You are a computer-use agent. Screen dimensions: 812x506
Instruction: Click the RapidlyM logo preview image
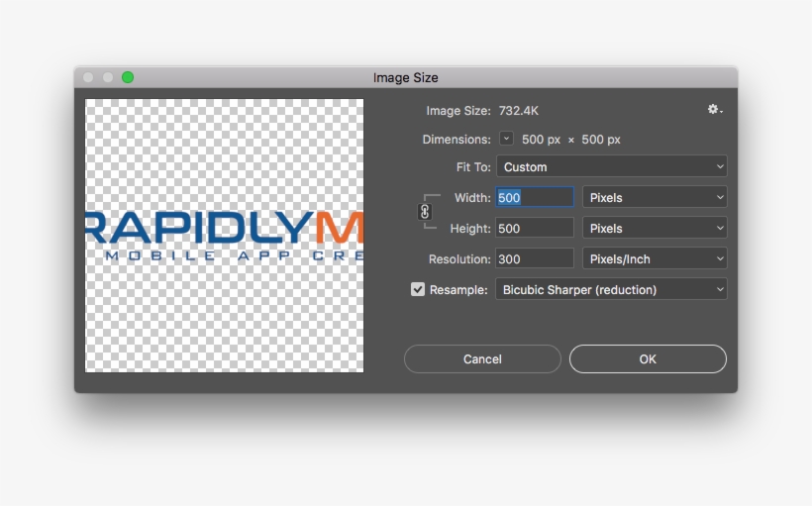point(225,236)
